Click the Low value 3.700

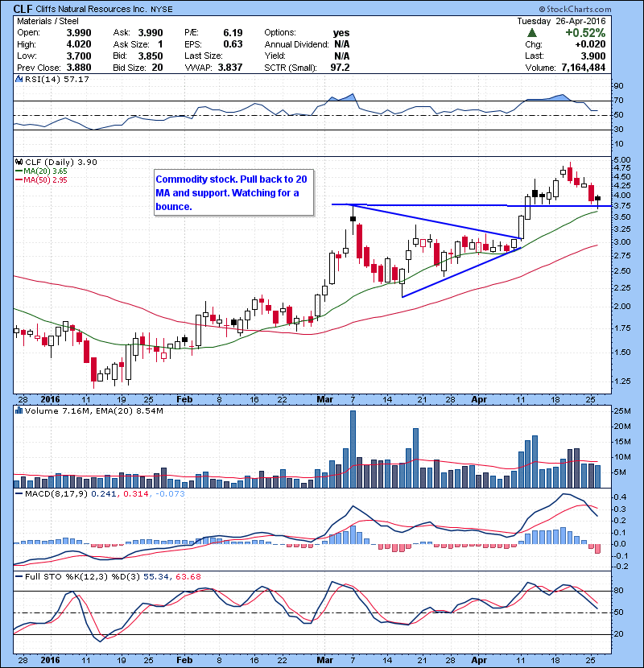[79, 56]
